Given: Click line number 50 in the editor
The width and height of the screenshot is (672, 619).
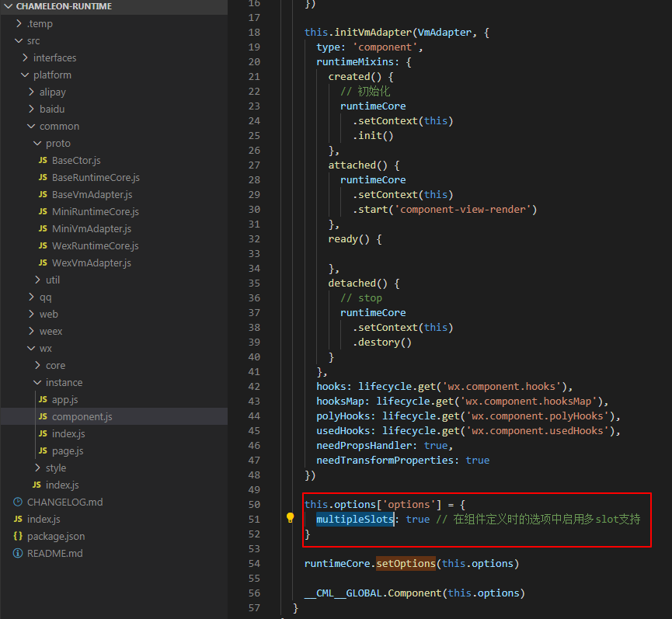Looking at the screenshot, I should pyautogui.click(x=254, y=504).
